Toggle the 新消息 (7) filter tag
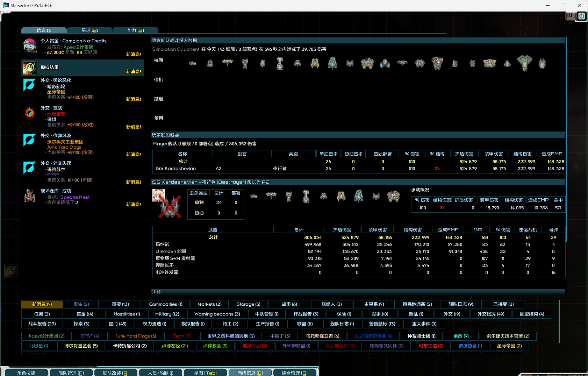 42,304
